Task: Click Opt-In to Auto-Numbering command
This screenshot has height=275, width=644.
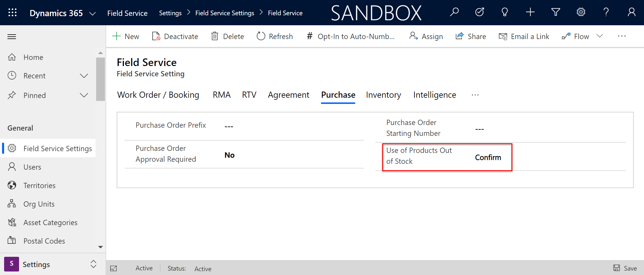Action: [351, 36]
